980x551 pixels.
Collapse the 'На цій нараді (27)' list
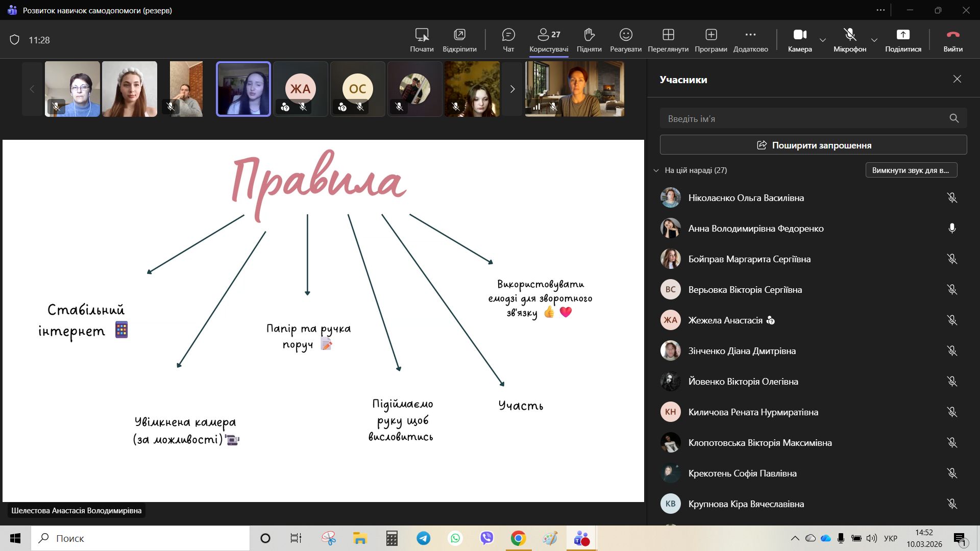click(x=656, y=170)
